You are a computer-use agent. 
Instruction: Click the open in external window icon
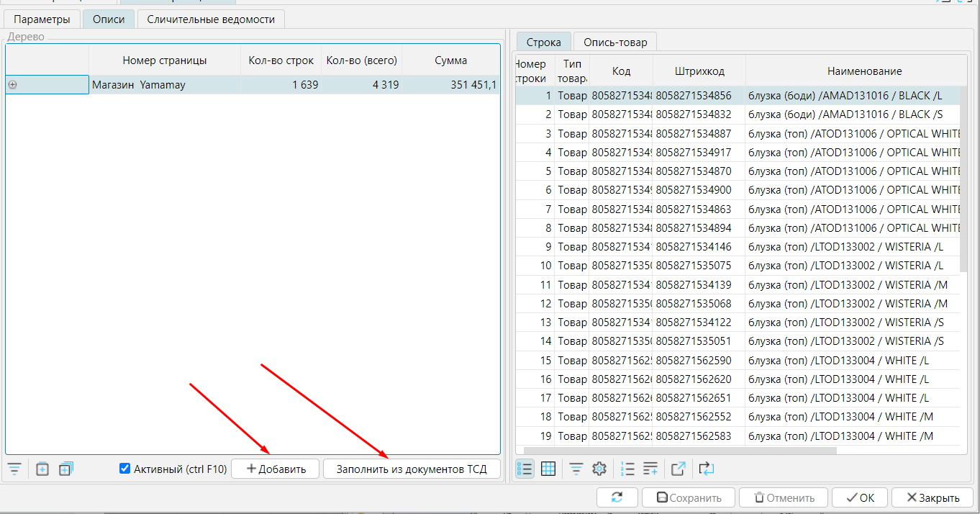[678, 469]
